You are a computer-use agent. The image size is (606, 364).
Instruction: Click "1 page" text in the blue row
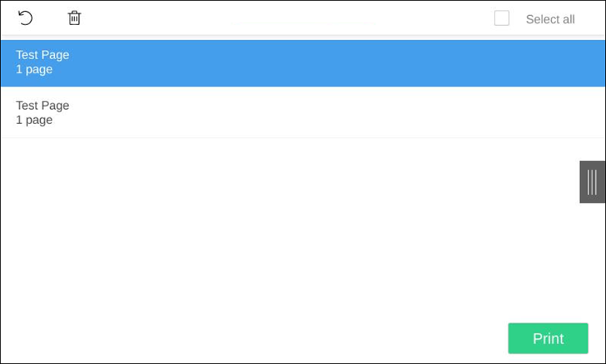coord(34,70)
